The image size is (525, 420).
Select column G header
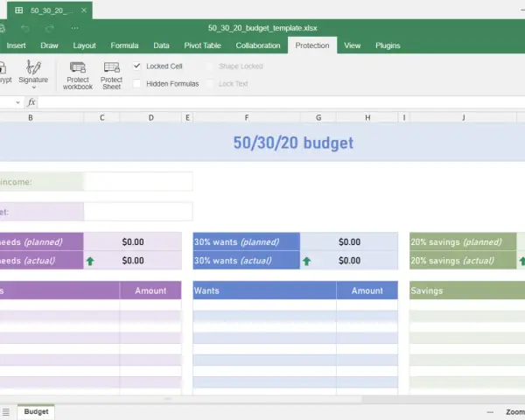(318, 117)
